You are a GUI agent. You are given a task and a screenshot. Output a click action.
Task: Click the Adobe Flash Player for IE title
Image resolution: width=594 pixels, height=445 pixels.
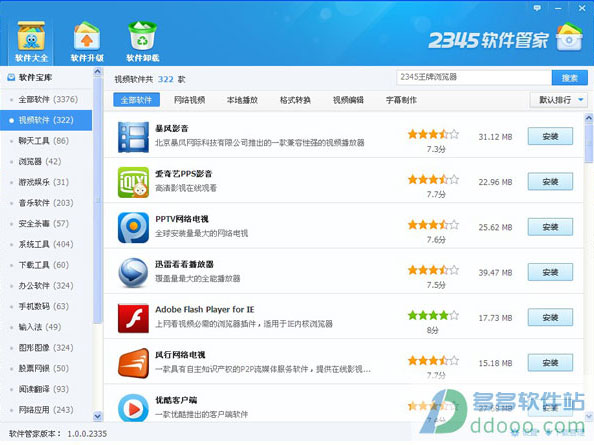[205, 309]
